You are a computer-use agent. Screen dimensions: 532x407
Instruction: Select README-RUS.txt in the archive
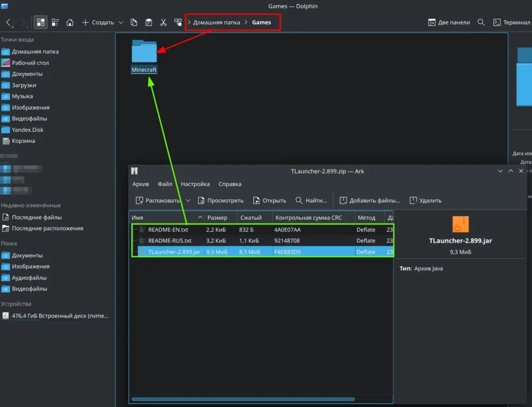pyautogui.click(x=262, y=241)
